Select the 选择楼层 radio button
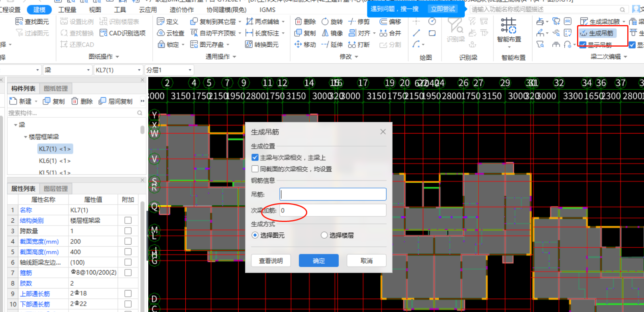The image size is (644, 312). (x=324, y=235)
